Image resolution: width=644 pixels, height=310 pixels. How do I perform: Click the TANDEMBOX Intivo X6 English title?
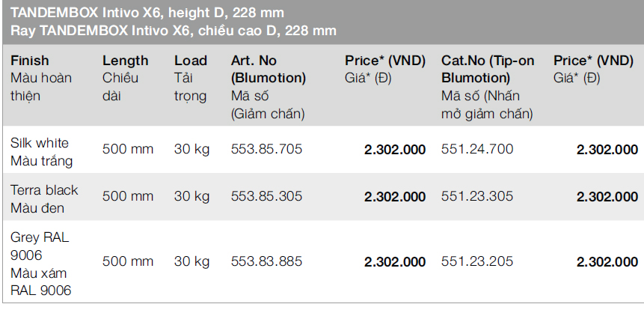[x=147, y=13]
